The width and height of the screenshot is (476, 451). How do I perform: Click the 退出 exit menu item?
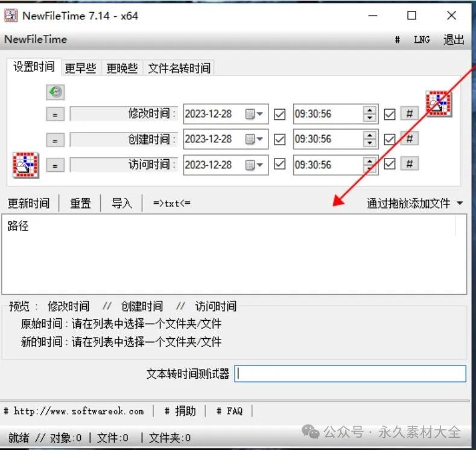click(x=454, y=40)
